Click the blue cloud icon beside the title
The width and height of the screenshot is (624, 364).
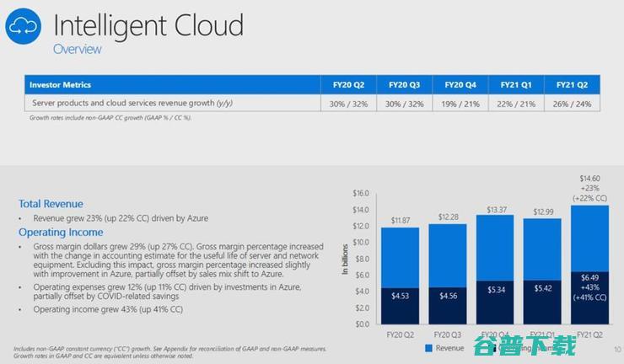(23, 26)
